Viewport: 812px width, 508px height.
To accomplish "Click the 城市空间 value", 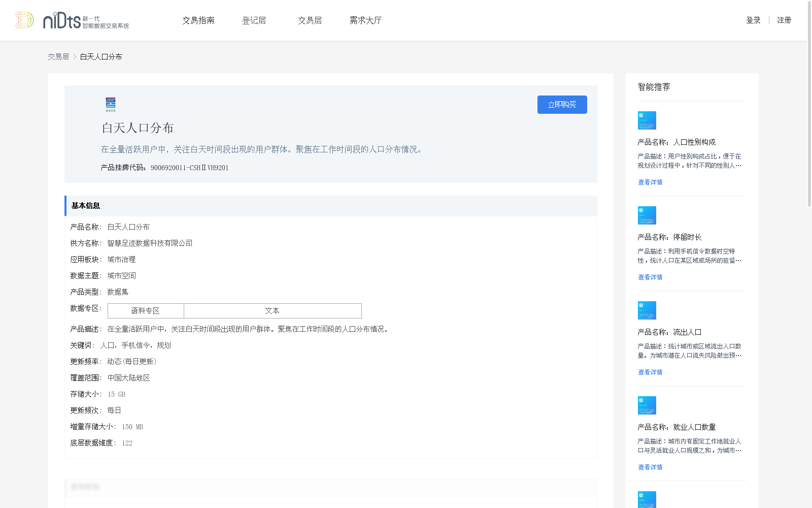I will (121, 276).
